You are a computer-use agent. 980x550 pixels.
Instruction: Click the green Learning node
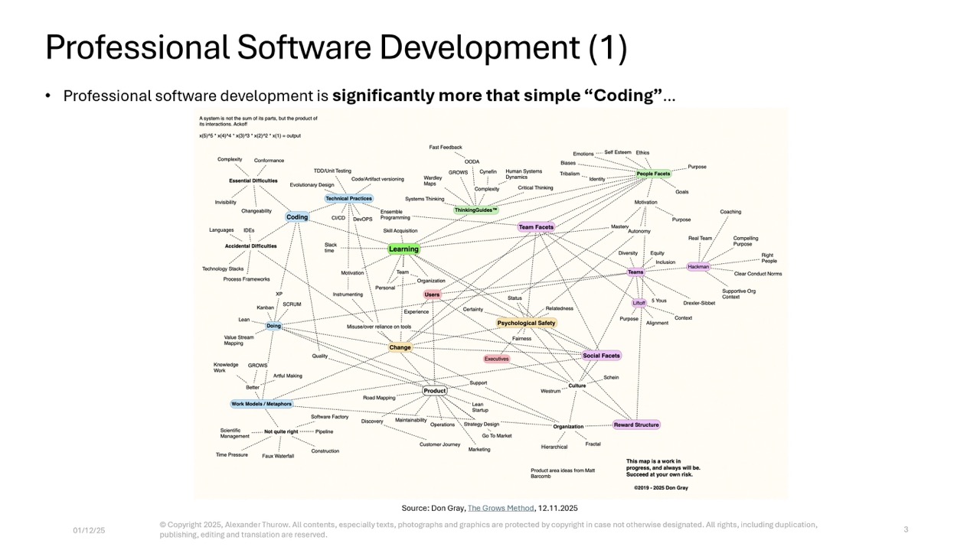[403, 249]
